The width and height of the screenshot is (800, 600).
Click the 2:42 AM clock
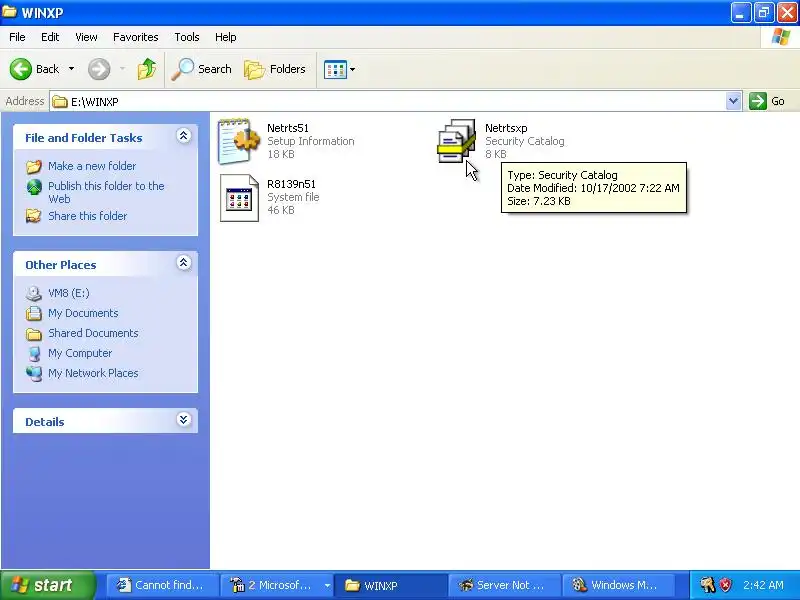pos(763,585)
